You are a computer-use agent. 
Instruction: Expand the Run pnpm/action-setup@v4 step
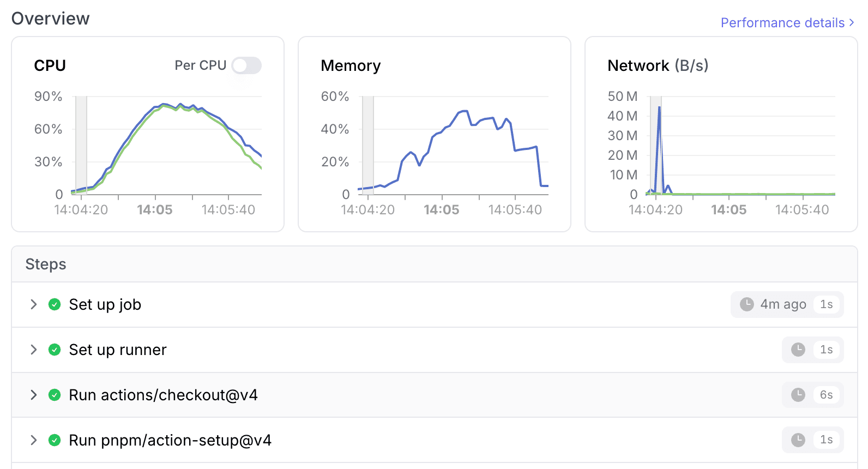pyautogui.click(x=34, y=440)
